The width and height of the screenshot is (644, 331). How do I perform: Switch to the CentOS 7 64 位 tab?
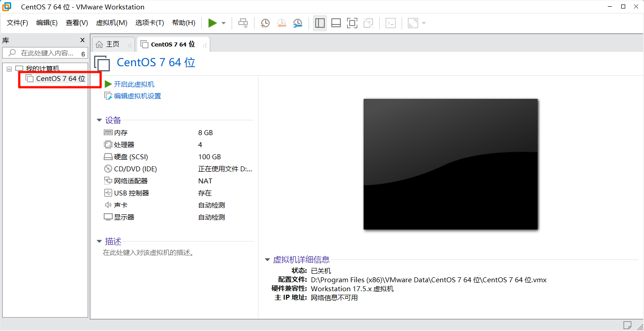pos(173,44)
